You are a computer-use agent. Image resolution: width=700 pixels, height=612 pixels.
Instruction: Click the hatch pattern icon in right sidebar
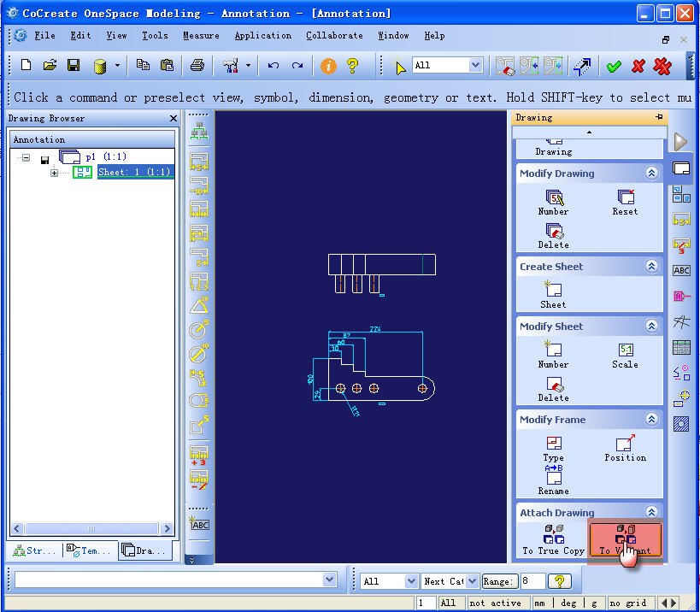681,424
